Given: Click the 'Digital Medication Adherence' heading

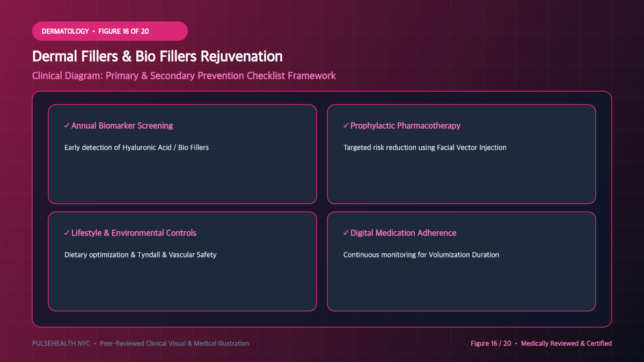Looking at the screenshot, I should [399, 233].
